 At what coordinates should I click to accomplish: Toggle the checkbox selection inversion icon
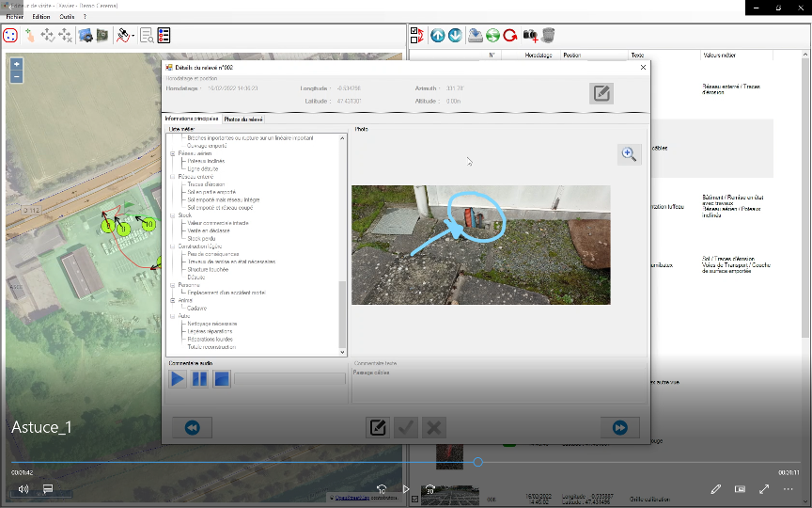[x=417, y=36]
